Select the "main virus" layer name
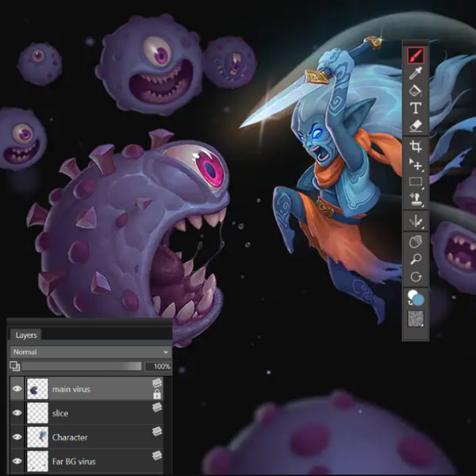 71,390
